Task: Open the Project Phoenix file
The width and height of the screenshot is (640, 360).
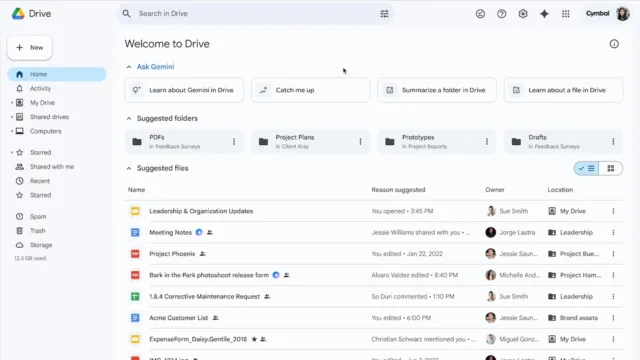Action: coord(172,254)
